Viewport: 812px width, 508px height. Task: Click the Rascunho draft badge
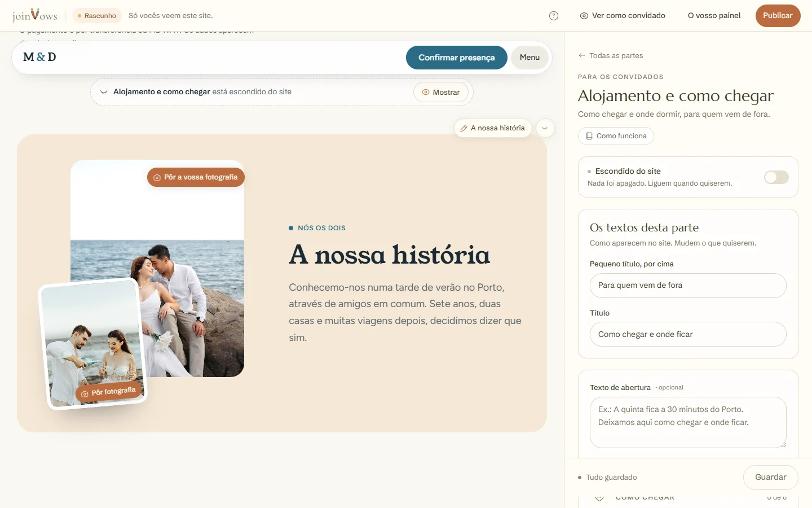(x=97, y=16)
